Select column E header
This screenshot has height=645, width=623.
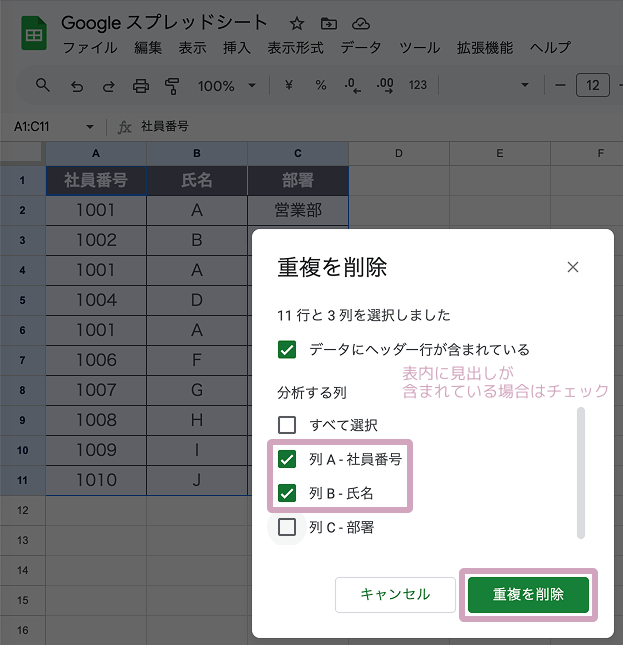pyautogui.click(x=500, y=153)
